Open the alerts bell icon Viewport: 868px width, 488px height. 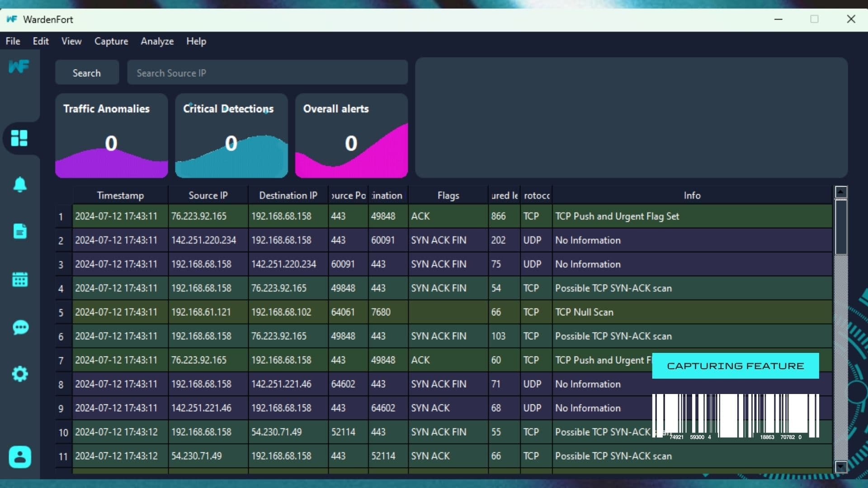pyautogui.click(x=19, y=184)
